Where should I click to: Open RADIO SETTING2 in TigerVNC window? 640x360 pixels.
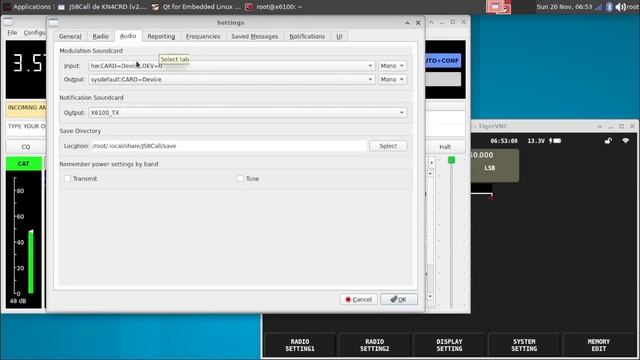point(375,345)
